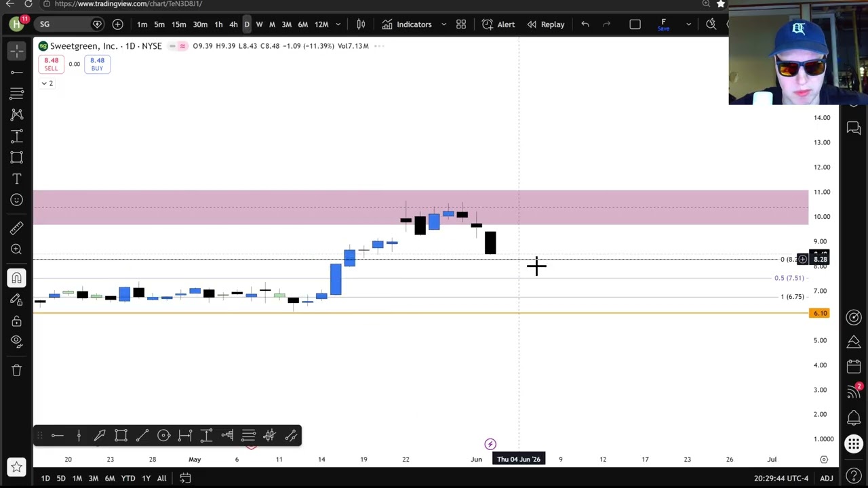Open chat speech bubble in right sidebar
Image resolution: width=868 pixels, height=488 pixels.
[854, 128]
